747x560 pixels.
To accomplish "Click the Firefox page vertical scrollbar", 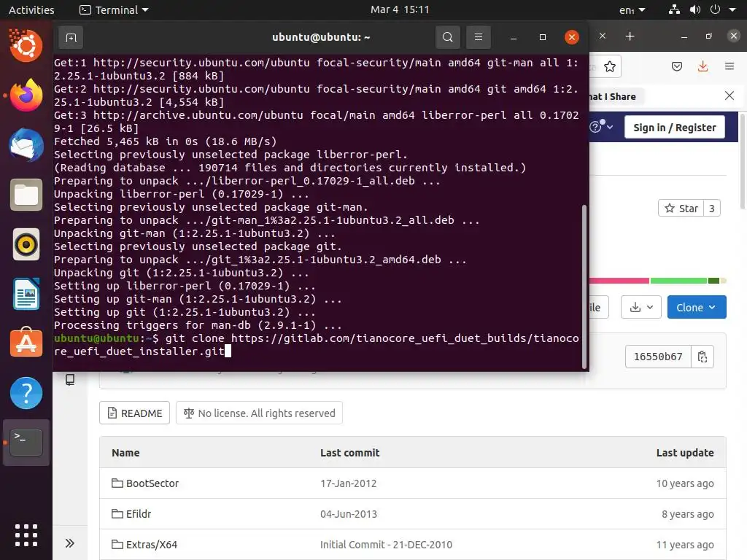I will (742, 160).
